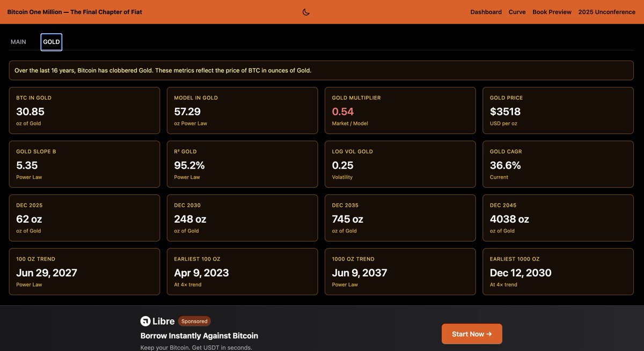Click the Libre logo icon
This screenshot has width=644, height=351.
[x=145, y=321]
